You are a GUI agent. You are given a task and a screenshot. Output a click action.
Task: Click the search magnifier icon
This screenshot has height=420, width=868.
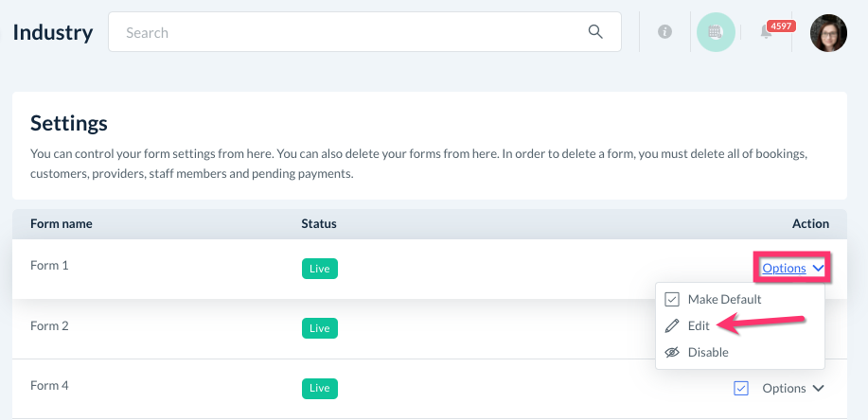click(x=595, y=32)
